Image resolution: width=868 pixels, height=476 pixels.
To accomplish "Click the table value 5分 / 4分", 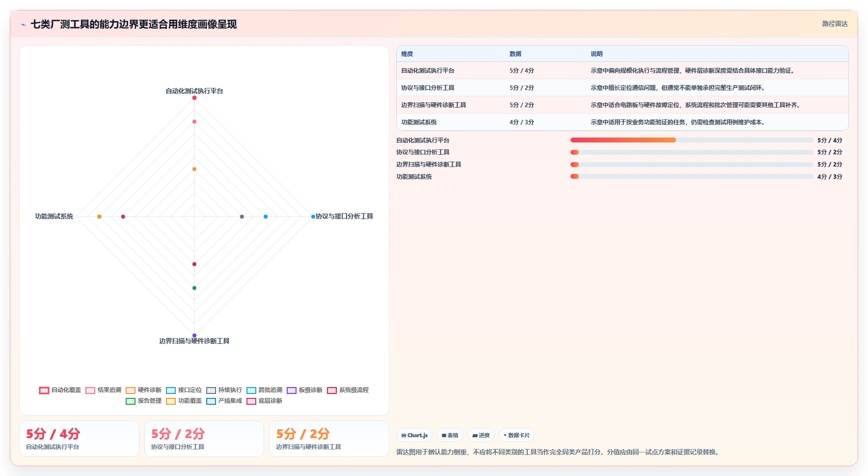I will pyautogui.click(x=521, y=71).
